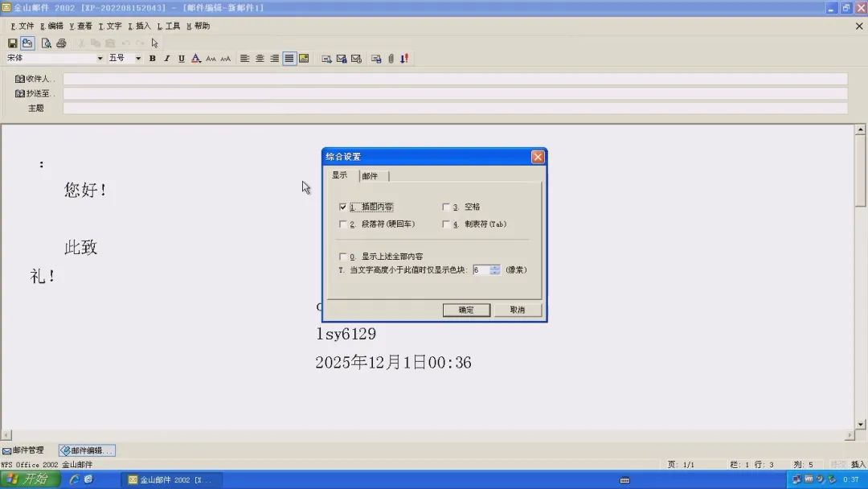Select the 邮件编辑 bottom tab
The width and height of the screenshot is (868, 489).
click(87, 450)
